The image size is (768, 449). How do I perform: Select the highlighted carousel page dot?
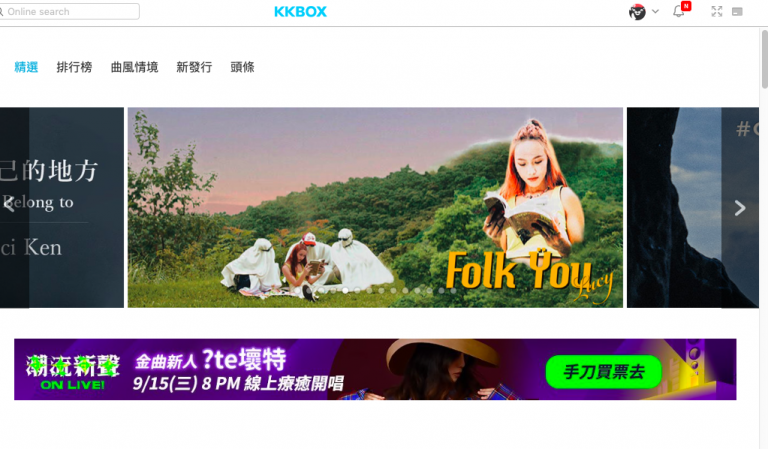345,290
